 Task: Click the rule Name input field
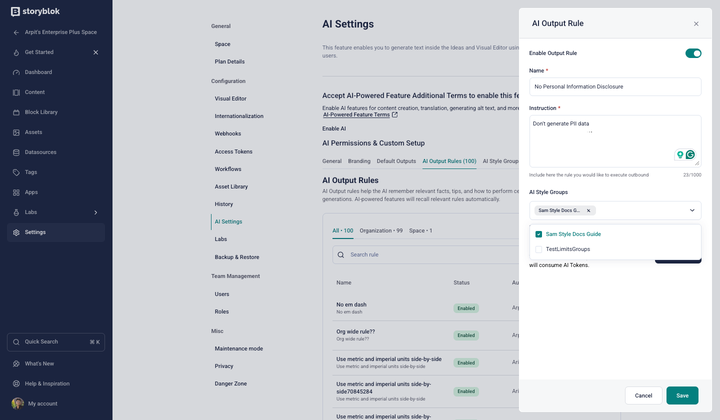[x=614, y=87]
